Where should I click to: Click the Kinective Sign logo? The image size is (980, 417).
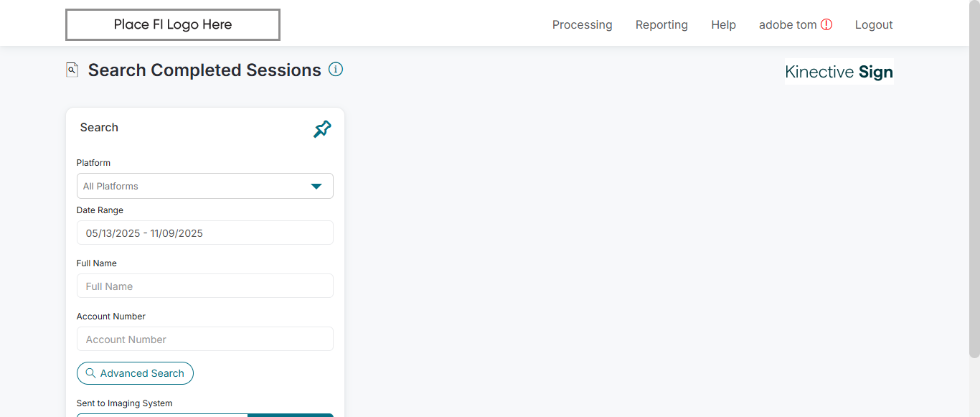click(x=839, y=72)
